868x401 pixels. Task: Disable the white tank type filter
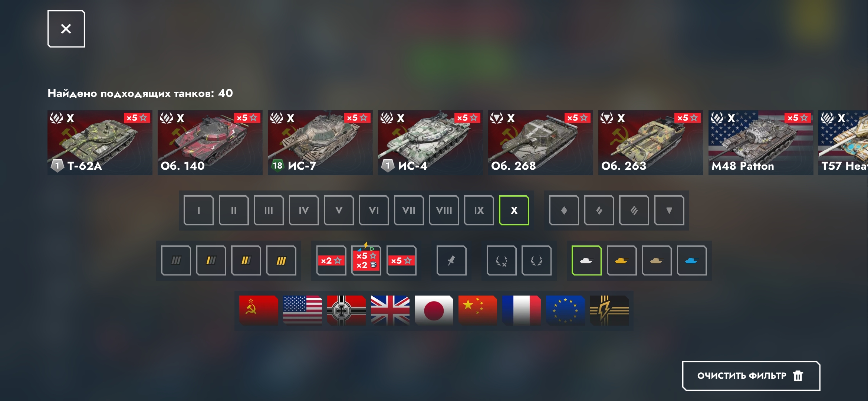tap(586, 261)
